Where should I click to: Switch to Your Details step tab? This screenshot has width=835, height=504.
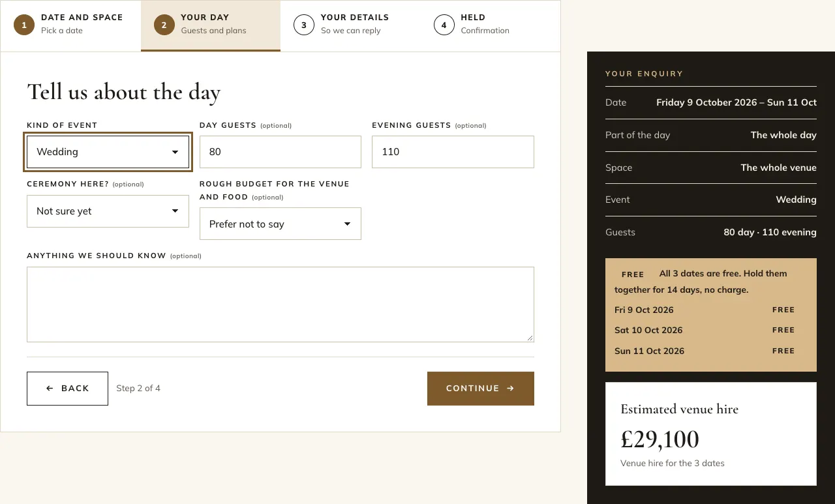point(350,25)
